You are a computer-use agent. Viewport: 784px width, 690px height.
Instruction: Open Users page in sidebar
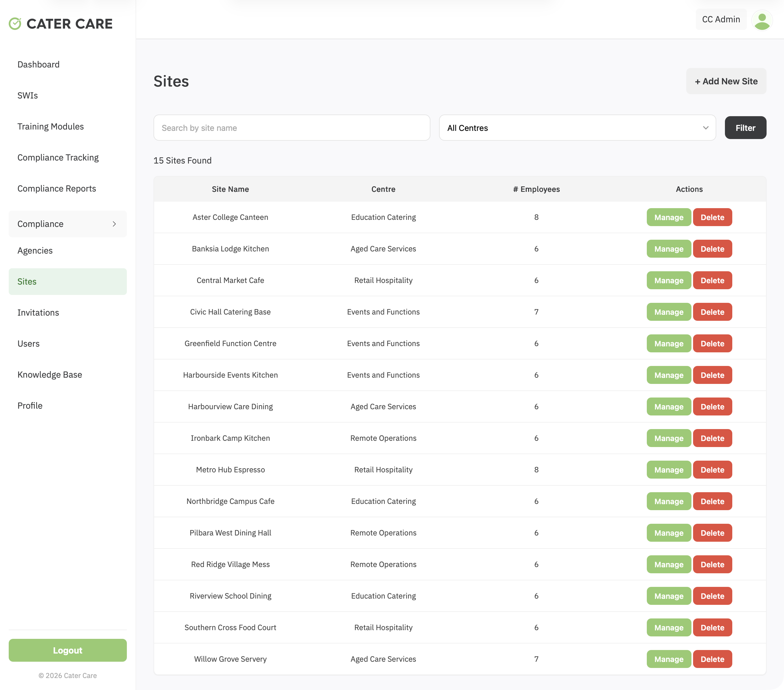28,344
